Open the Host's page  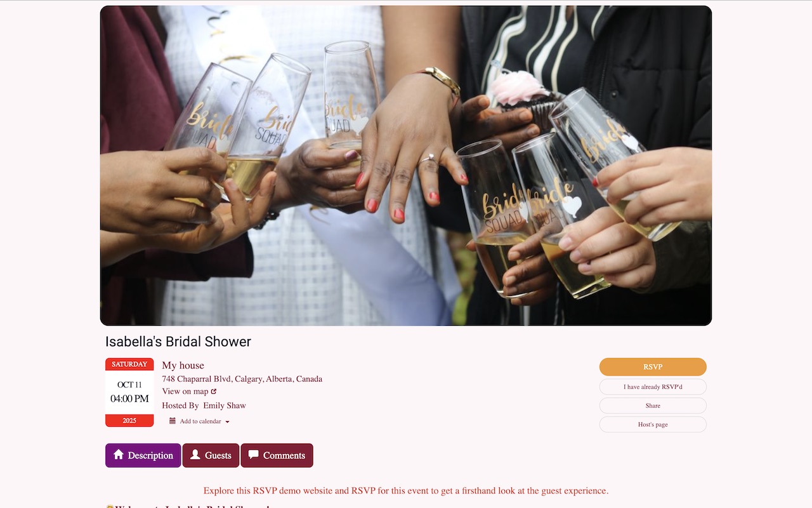point(653,424)
